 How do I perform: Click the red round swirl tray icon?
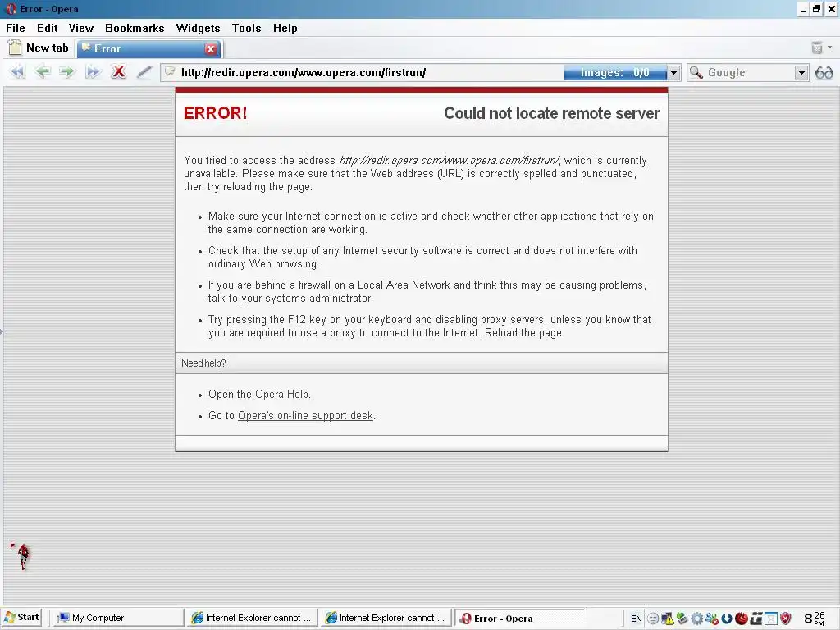pyautogui.click(x=742, y=619)
